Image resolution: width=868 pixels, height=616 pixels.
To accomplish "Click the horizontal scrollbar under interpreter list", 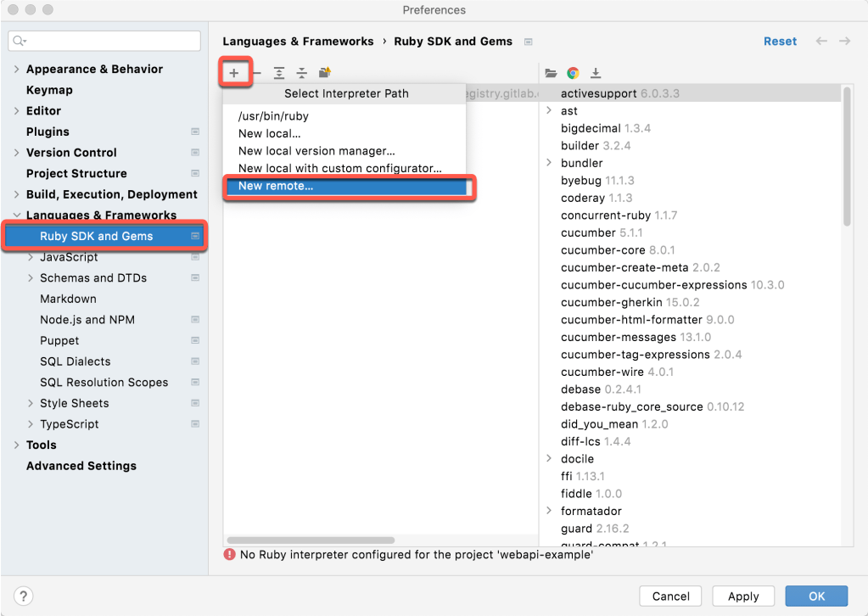I will point(311,540).
